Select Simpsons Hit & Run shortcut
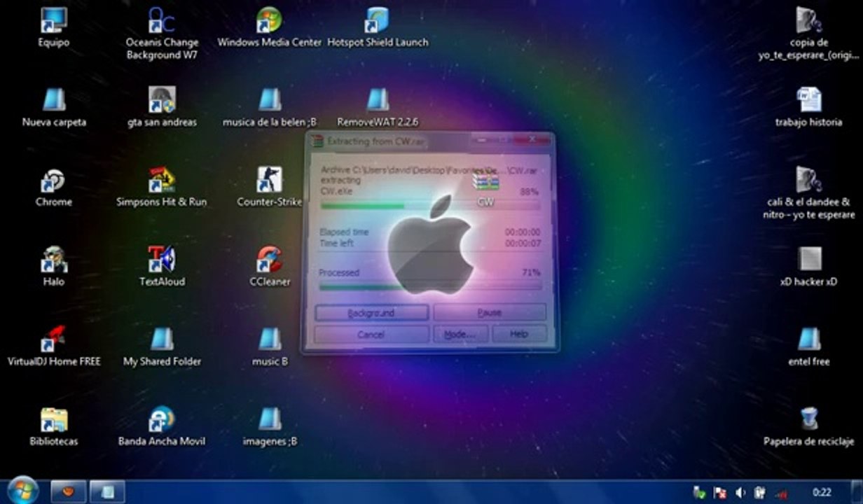Screen dimensions: 863x504 (x=162, y=188)
